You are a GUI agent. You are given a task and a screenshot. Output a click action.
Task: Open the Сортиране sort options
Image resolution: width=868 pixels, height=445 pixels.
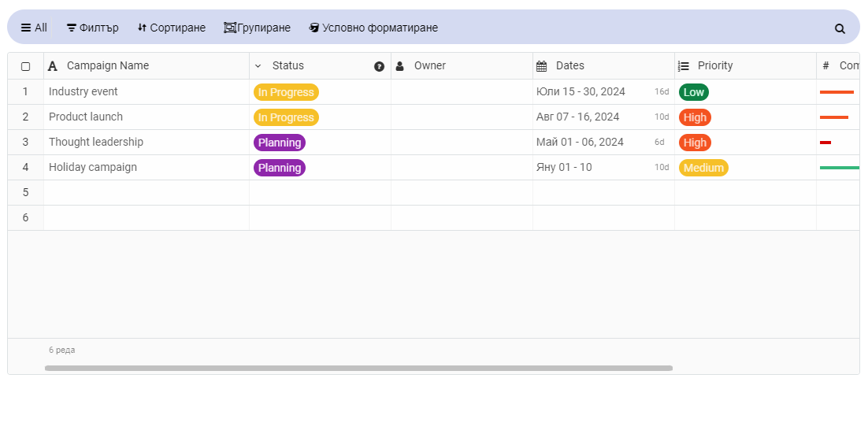click(172, 28)
